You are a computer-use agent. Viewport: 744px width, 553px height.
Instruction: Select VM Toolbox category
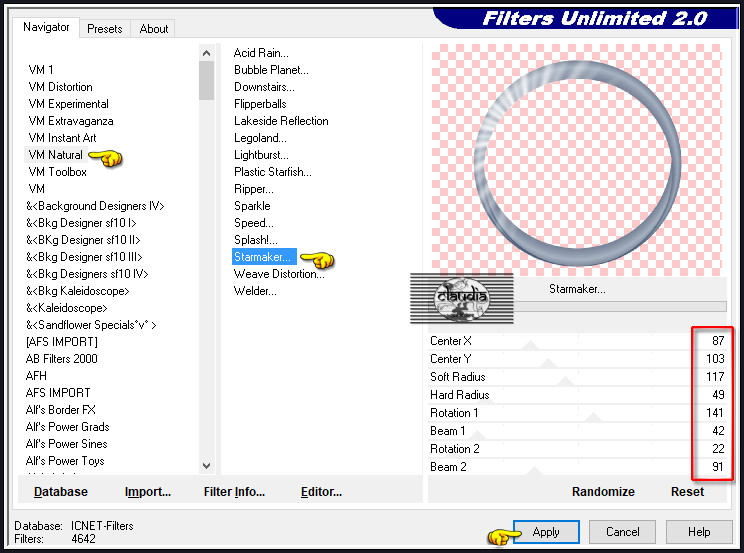[57, 172]
